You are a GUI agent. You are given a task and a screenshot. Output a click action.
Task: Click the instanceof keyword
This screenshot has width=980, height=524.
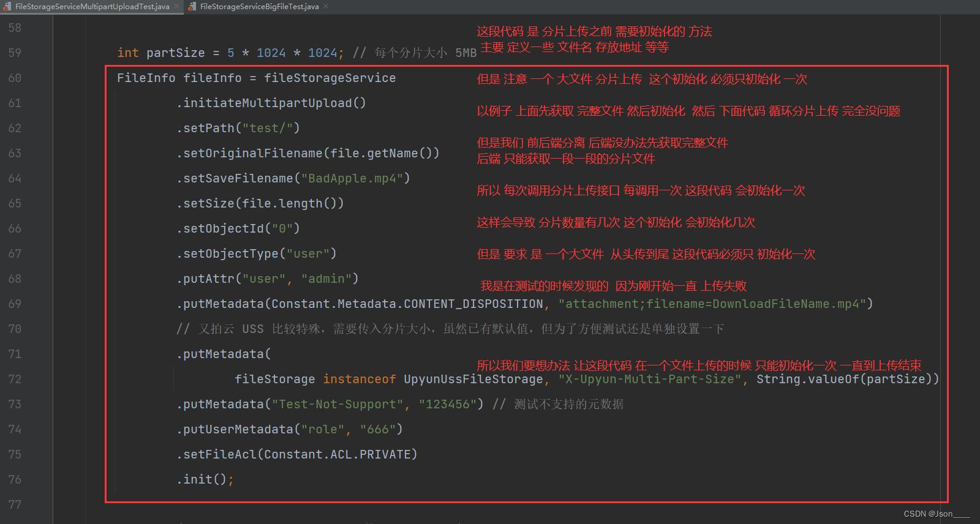(x=360, y=379)
